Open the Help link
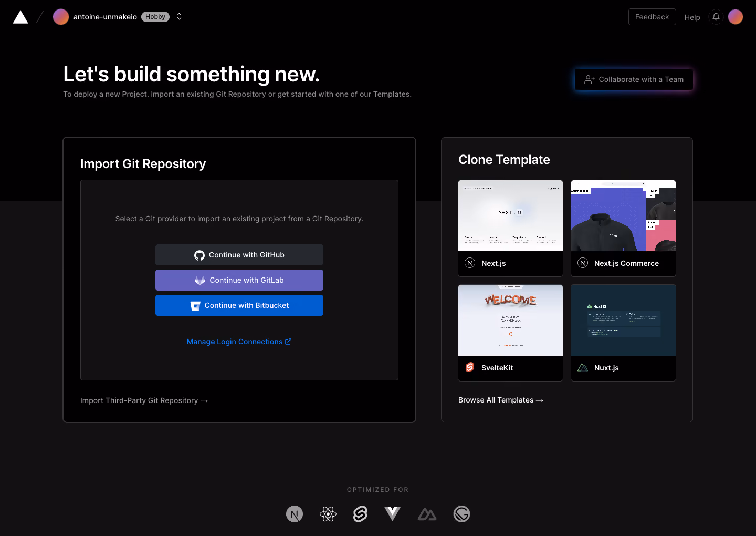756x536 pixels. pyautogui.click(x=692, y=17)
